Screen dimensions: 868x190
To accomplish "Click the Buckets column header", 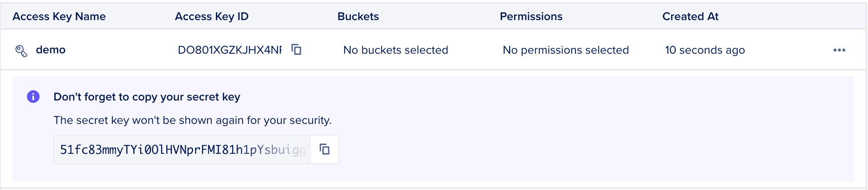I will (358, 16).
